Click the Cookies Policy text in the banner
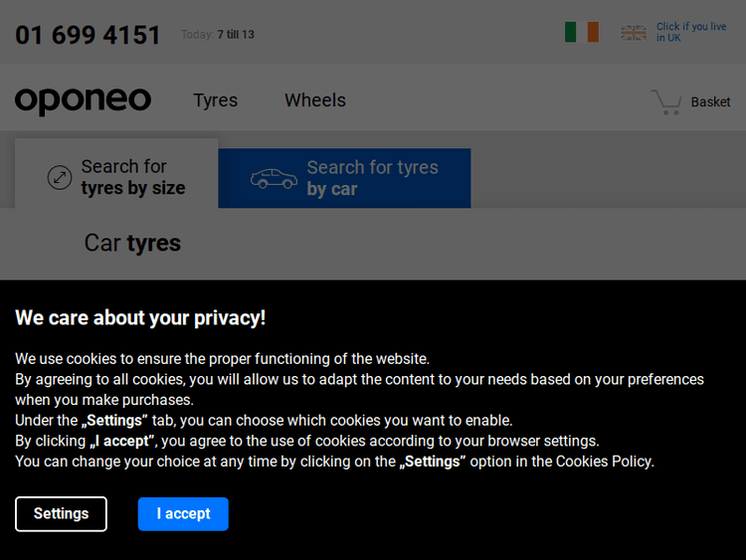746x560 pixels. coord(604,462)
